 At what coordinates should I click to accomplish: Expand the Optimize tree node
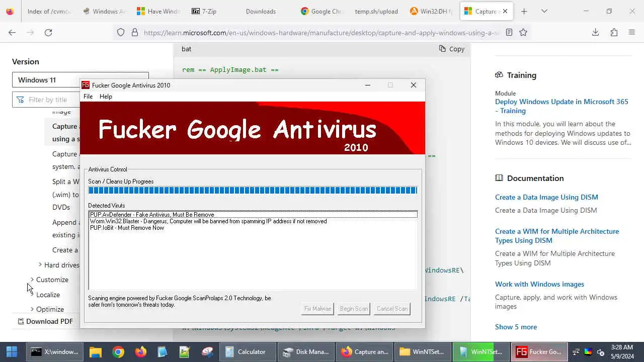(32, 309)
